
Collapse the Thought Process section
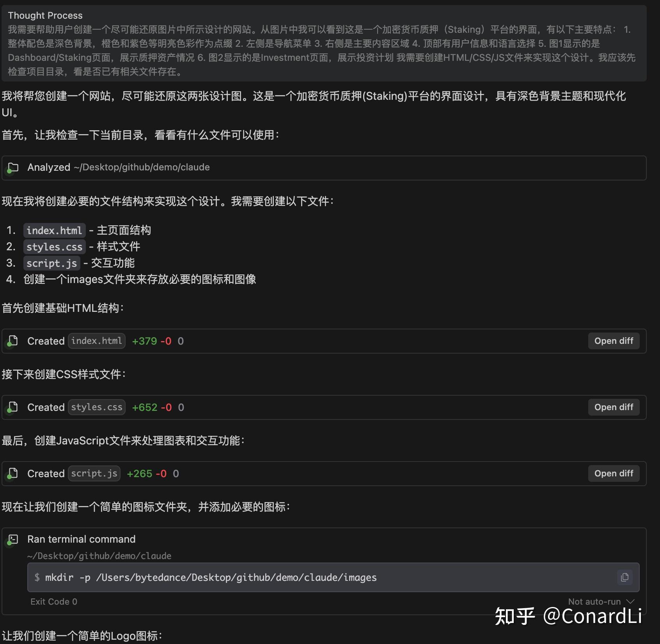[45, 15]
